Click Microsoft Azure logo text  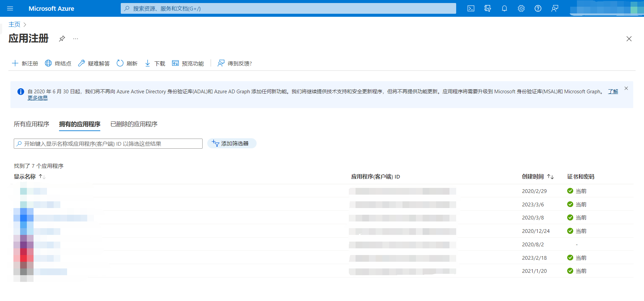click(51, 8)
